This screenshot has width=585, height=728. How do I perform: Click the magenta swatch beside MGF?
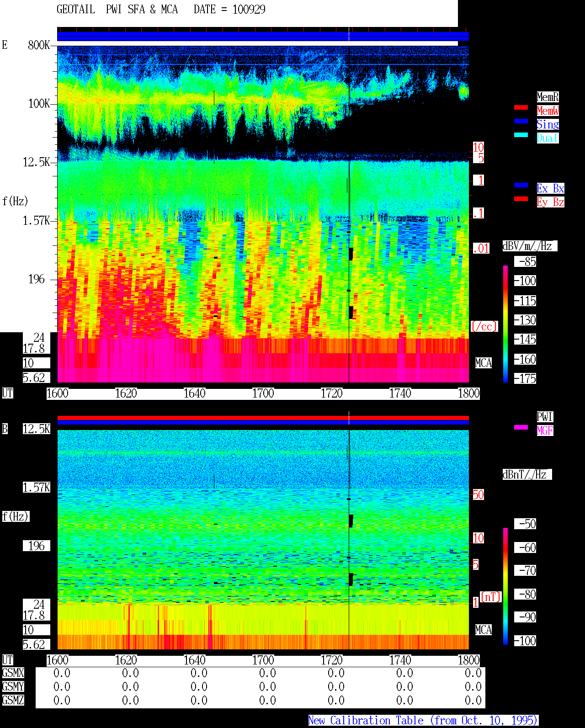(x=521, y=427)
